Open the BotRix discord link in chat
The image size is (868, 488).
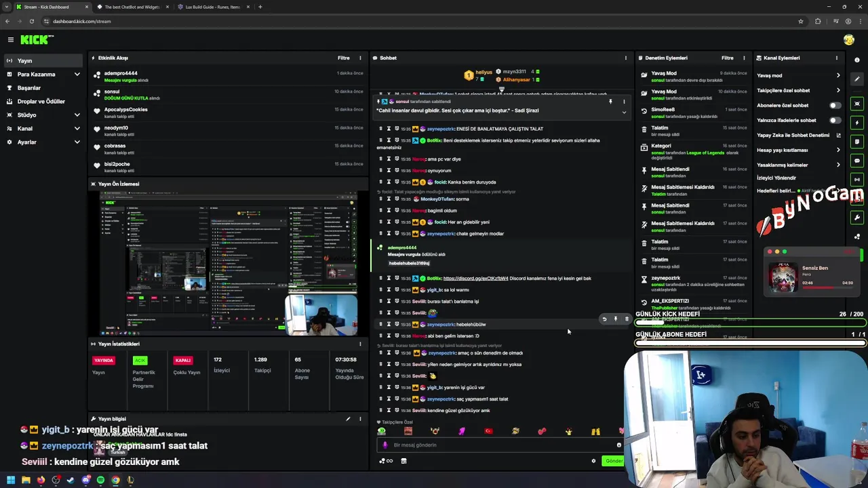point(475,278)
